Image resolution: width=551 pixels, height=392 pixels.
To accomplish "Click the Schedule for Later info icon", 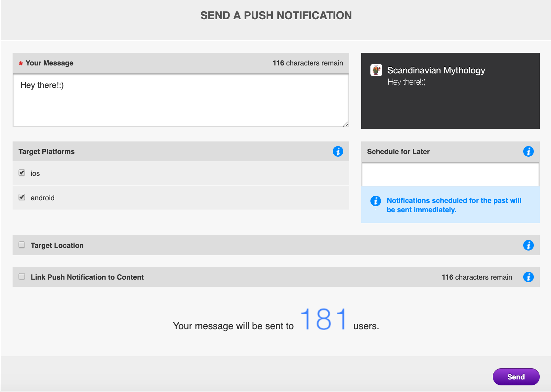I will (528, 151).
